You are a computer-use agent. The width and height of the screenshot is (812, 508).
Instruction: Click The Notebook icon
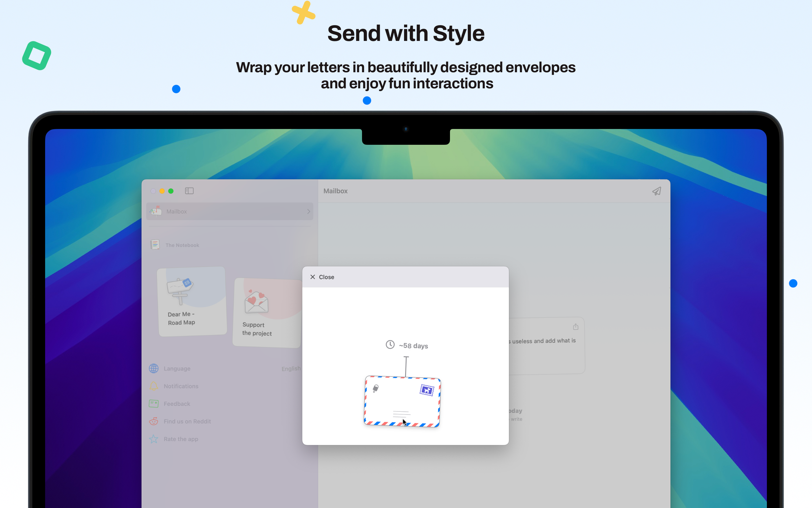155,245
